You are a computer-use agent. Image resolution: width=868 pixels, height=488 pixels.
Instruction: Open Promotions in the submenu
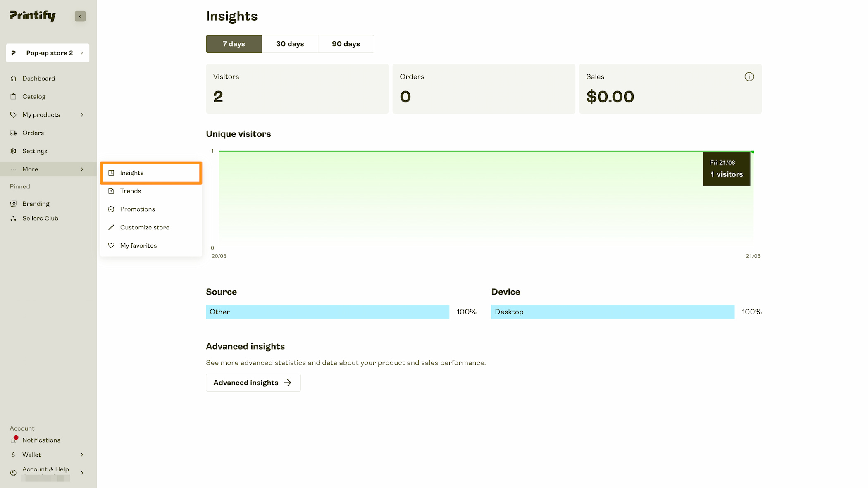tap(151, 209)
